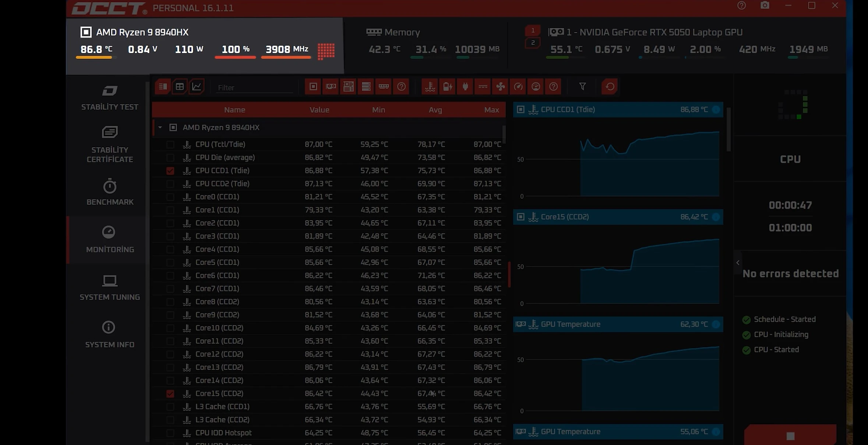The width and height of the screenshot is (868, 445).
Task: Open the System Info section
Action: (x=110, y=335)
